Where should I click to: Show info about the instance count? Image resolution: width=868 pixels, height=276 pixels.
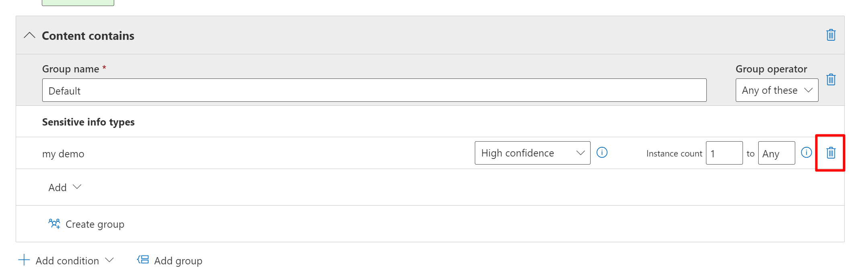point(806,152)
